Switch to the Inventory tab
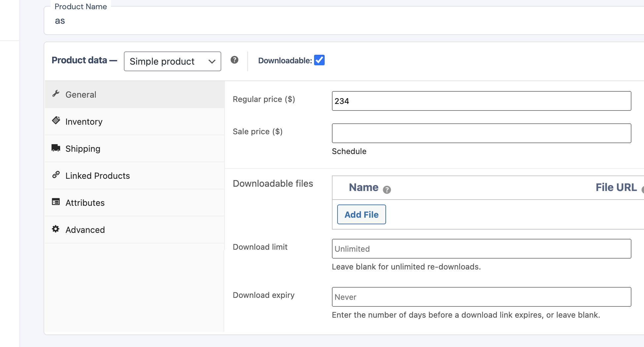This screenshot has width=644, height=347. click(135, 122)
